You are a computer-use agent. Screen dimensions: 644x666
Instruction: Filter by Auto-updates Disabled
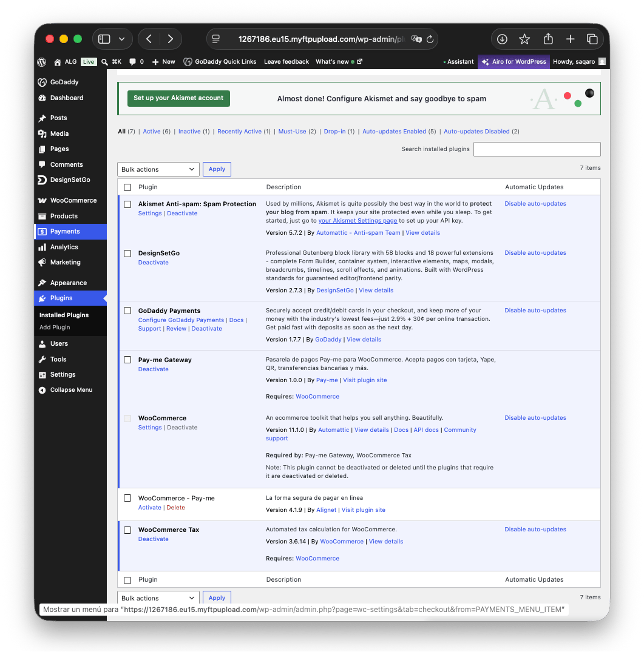click(476, 132)
